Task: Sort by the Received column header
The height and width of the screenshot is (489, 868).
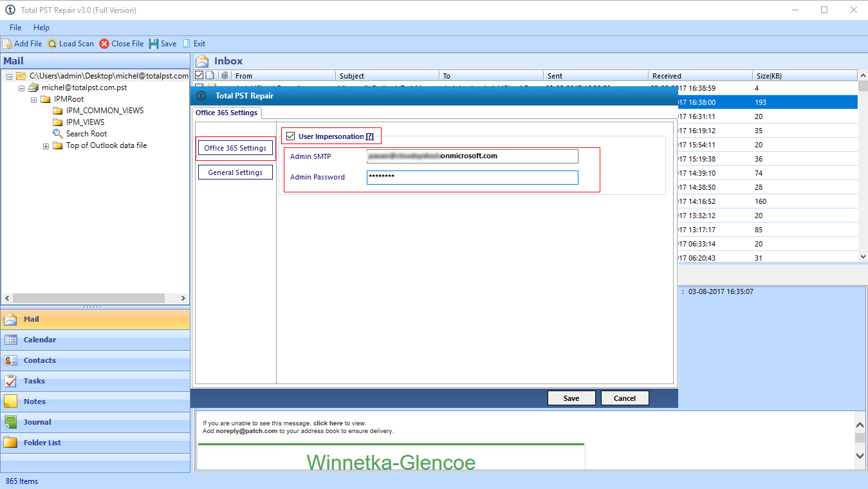Action: (700, 76)
